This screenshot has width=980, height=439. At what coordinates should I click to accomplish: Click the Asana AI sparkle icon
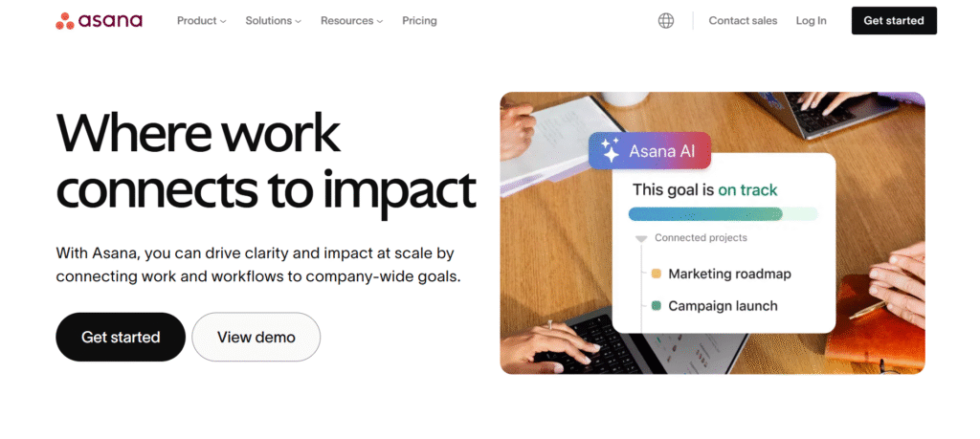[611, 151]
